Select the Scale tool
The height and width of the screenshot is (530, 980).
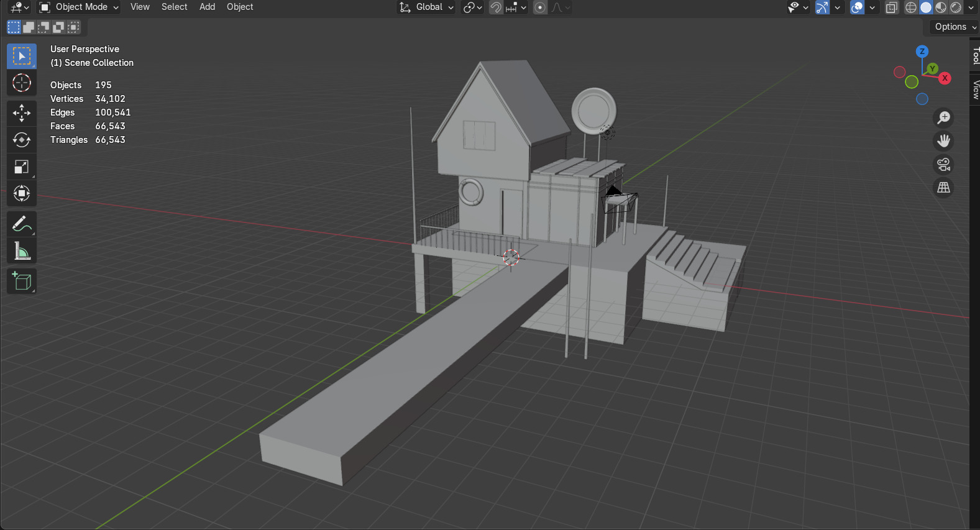pyautogui.click(x=22, y=167)
